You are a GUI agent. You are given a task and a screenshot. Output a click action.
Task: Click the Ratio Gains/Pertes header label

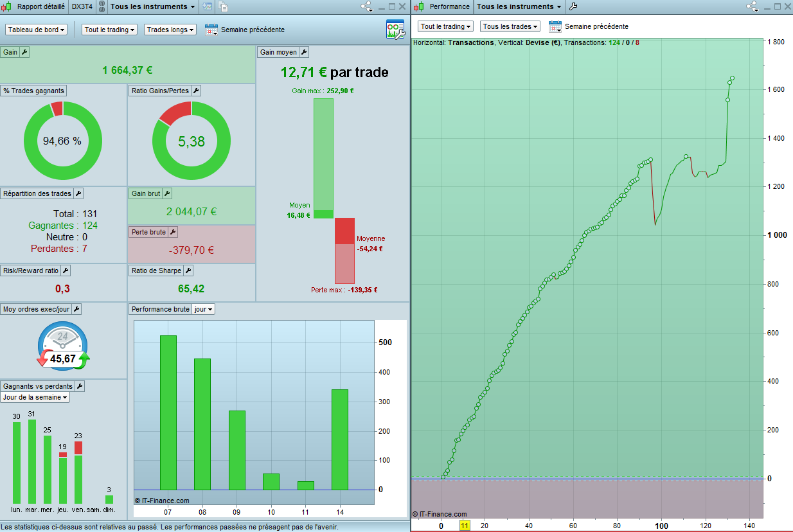coord(160,91)
